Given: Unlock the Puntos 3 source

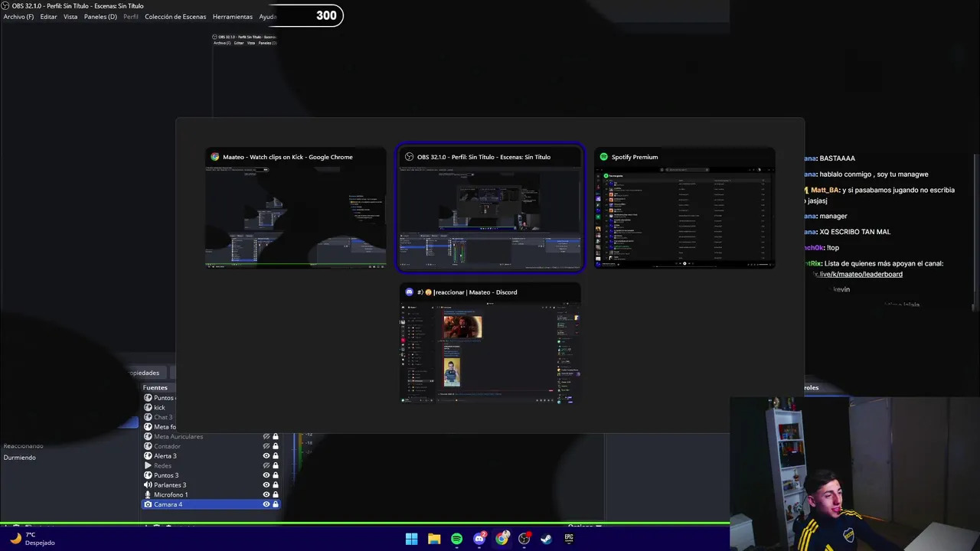Looking at the screenshot, I should tap(276, 475).
